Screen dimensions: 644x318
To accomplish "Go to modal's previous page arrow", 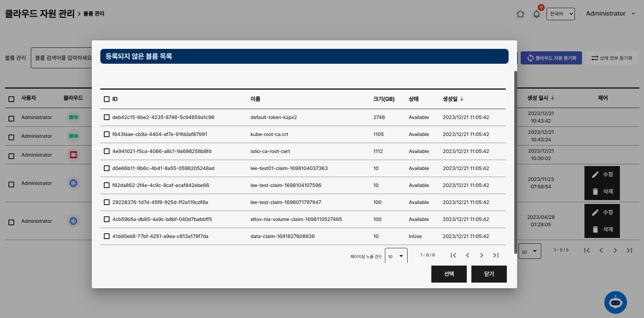I will (x=467, y=255).
